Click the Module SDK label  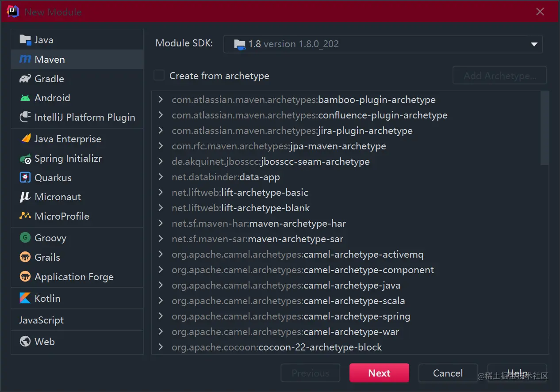[x=184, y=43]
